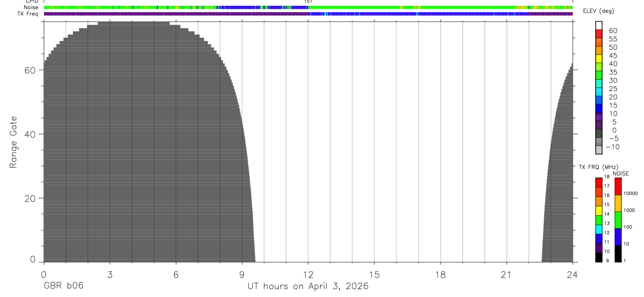Click the "Range Gate" vertical axis title
The image size is (644, 297).
13,141
